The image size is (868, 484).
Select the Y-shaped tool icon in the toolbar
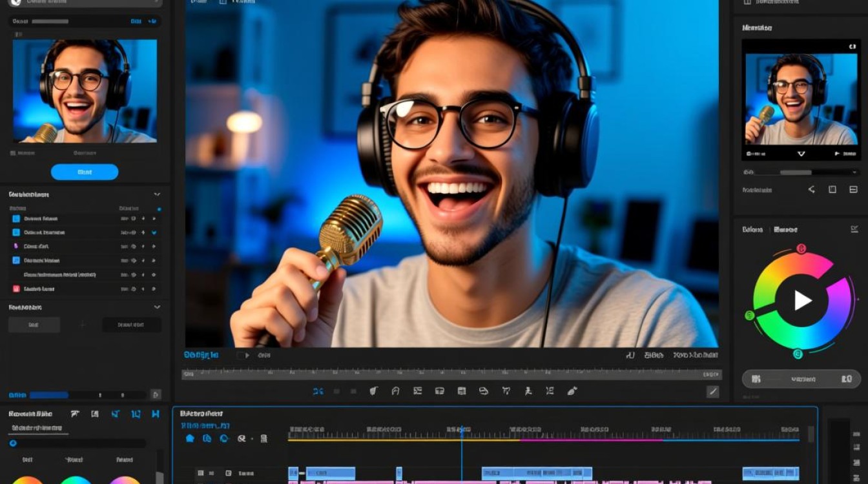506,391
